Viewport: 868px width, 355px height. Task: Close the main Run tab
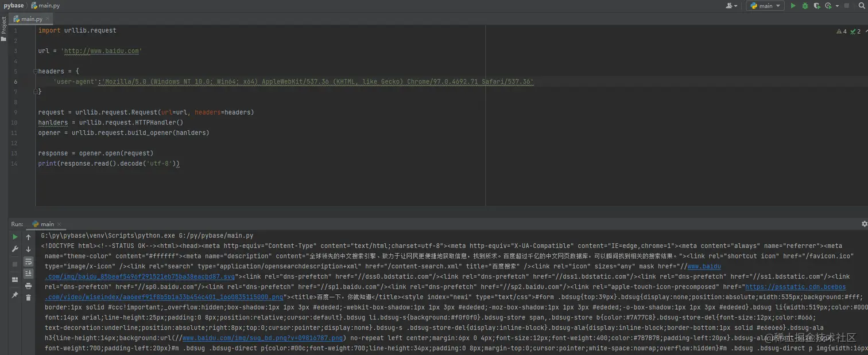point(59,224)
